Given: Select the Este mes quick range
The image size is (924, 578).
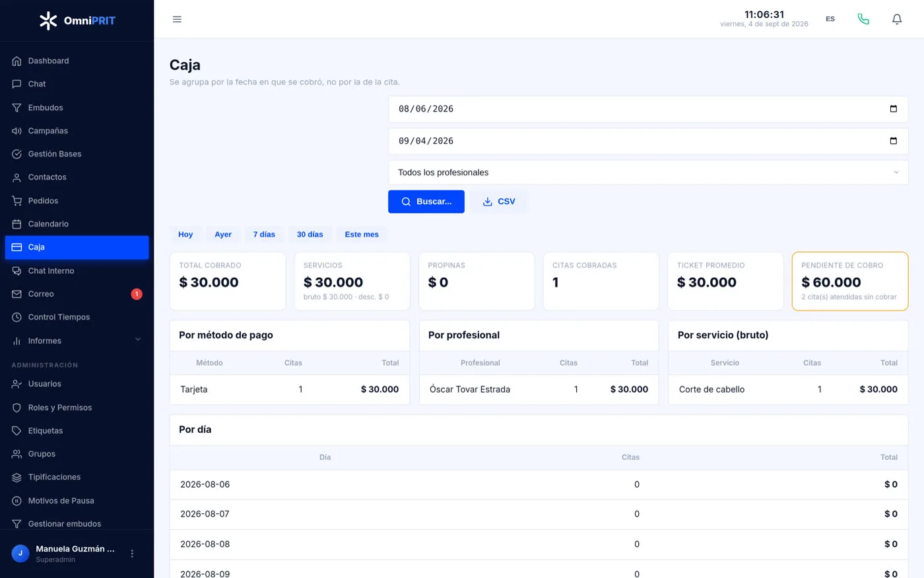Looking at the screenshot, I should (362, 234).
